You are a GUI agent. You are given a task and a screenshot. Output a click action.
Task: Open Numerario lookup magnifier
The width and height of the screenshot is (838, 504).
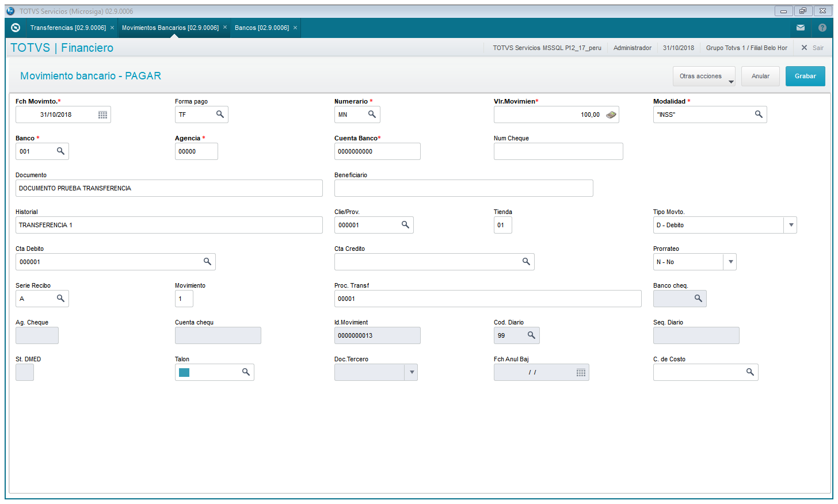[x=372, y=114]
